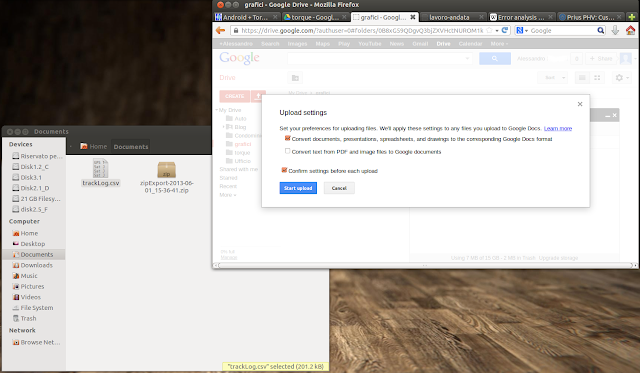
Task: Open Disk1.2_C device
Action: click(x=31, y=167)
